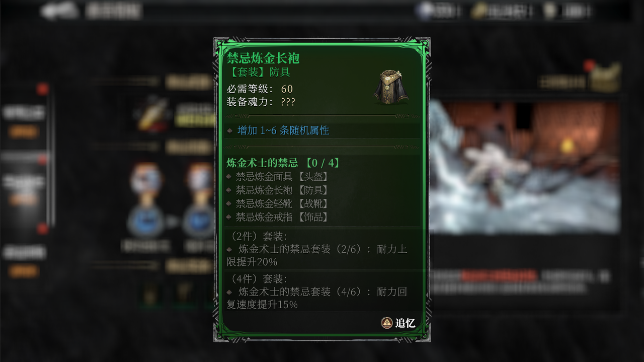The width and height of the screenshot is (644, 362).
Task: Click the blue orb currency icon in top bar
Action: pyautogui.click(x=427, y=11)
